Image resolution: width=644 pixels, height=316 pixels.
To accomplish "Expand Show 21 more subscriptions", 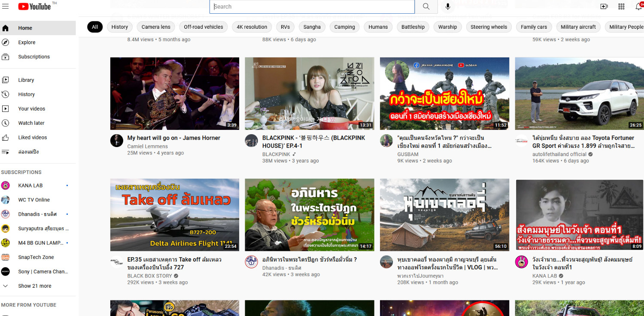I will (38, 286).
